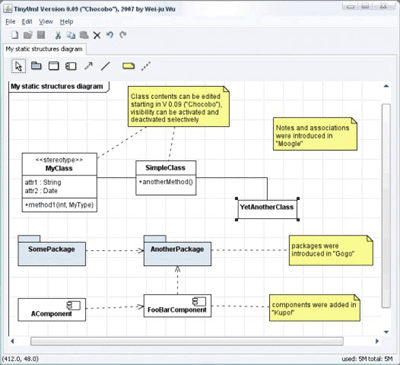
Task: Open the File menu
Action: [x=10, y=22]
